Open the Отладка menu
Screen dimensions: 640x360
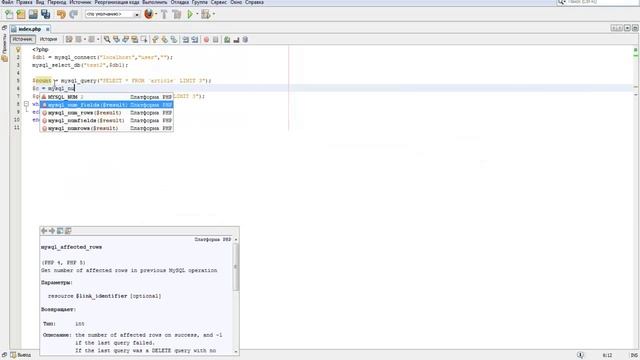click(180, 2)
